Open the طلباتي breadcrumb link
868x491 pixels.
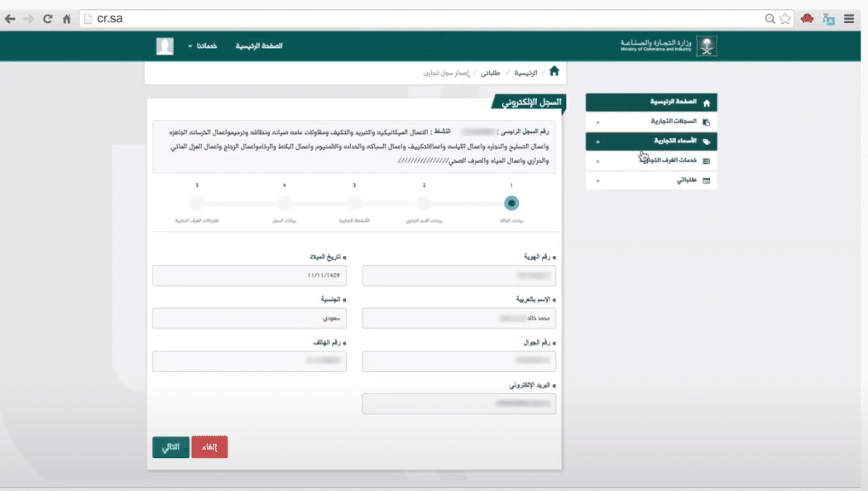(x=491, y=73)
